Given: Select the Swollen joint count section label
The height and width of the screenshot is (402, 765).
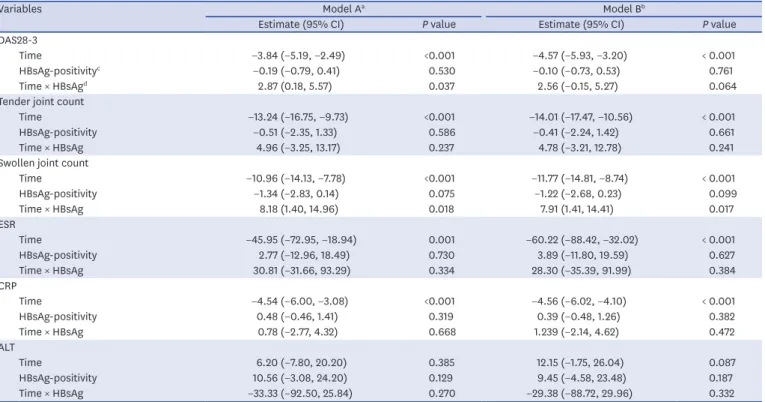Looking at the screenshot, I should click(x=44, y=163).
